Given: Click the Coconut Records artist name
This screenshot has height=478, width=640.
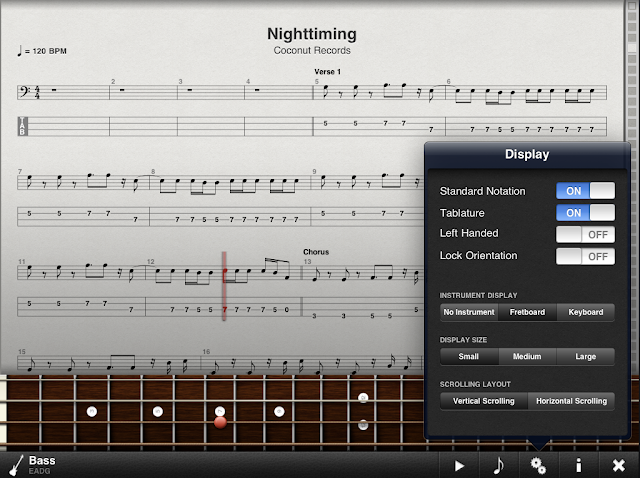Looking at the screenshot, I should pyautogui.click(x=312, y=51).
